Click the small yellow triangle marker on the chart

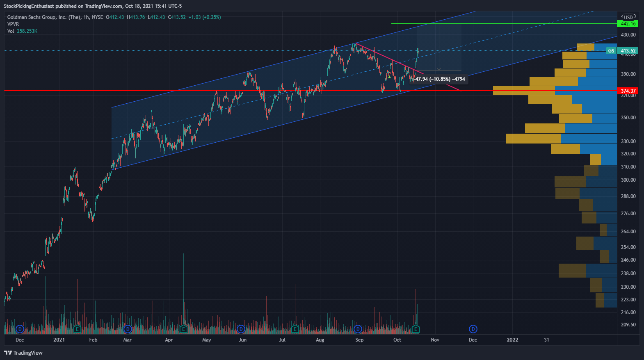click(x=389, y=77)
